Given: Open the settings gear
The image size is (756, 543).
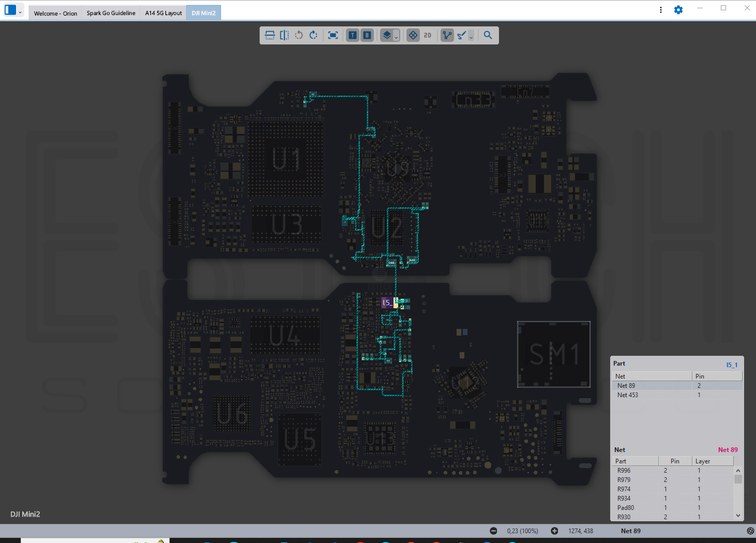Looking at the screenshot, I should pos(678,10).
